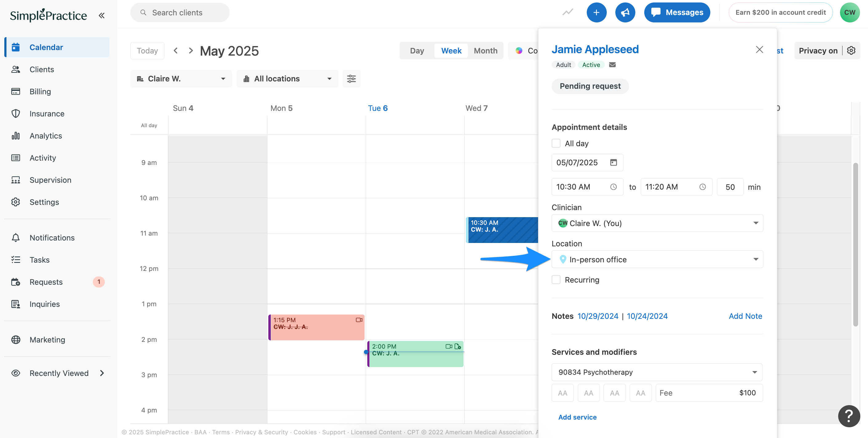This screenshot has height=438, width=868.
Task: Open the calendar filter sliders icon
Action: pos(351,79)
